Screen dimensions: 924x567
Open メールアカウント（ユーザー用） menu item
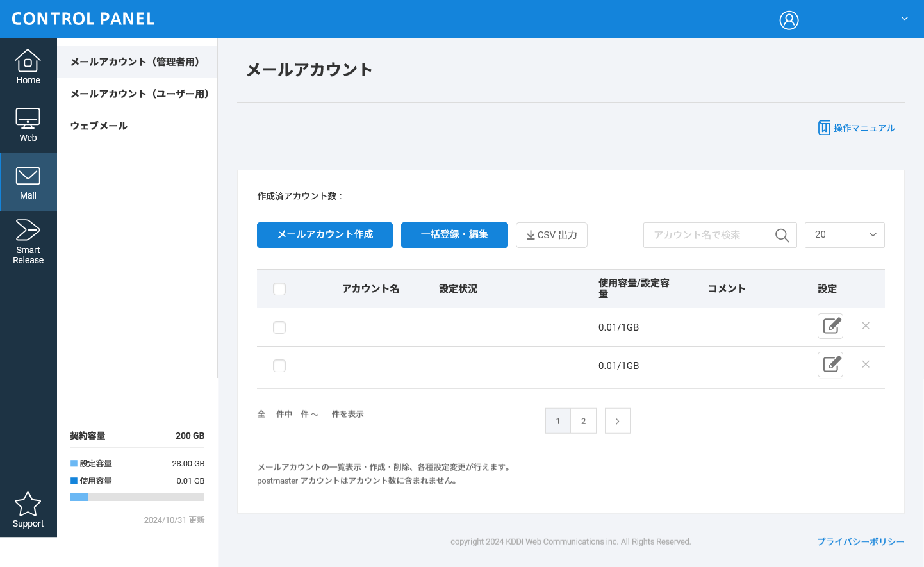point(139,94)
